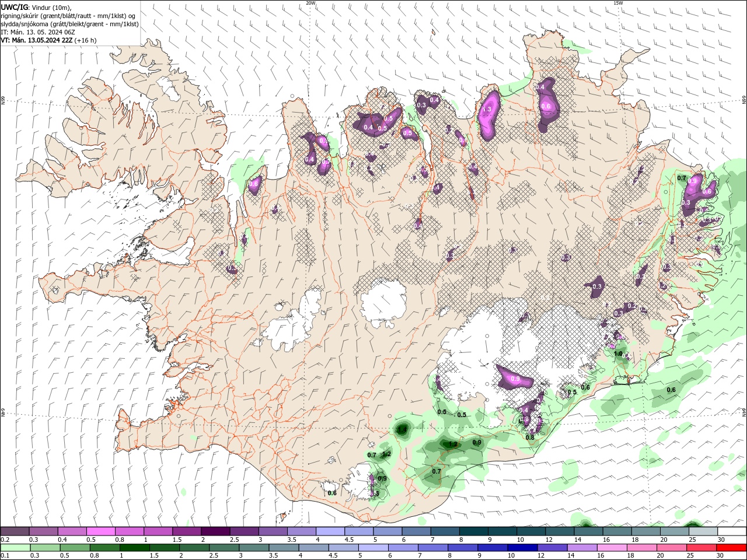Click the valid time 'VT: Mán. 13.05.2024 22Z'
747x560 pixels.
tap(37, 40)
